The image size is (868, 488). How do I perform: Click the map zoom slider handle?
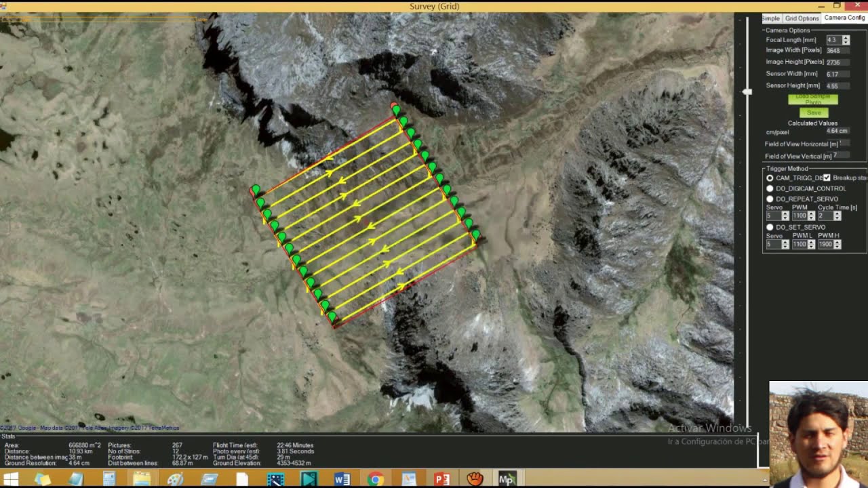tap(747, 91)
